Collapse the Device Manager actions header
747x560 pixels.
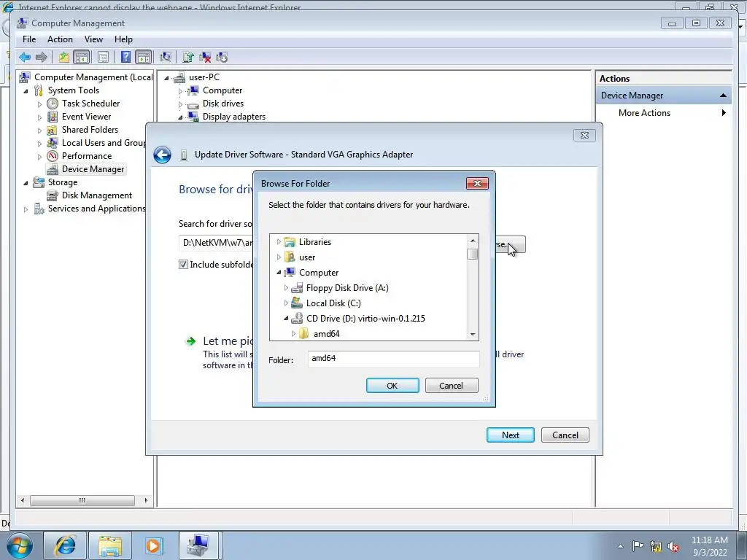[x=723, y=96]
